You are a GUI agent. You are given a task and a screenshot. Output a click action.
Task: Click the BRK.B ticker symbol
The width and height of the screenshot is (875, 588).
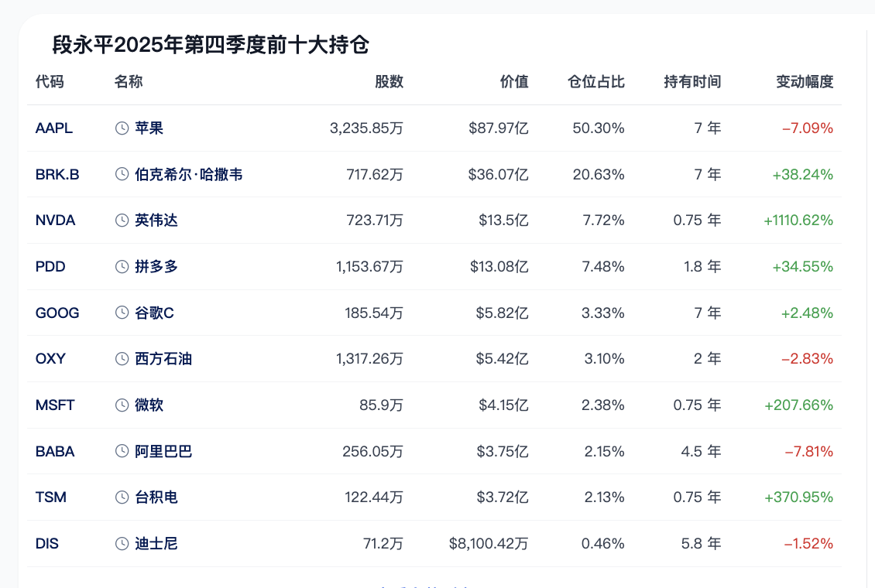[x=57, y=175]
